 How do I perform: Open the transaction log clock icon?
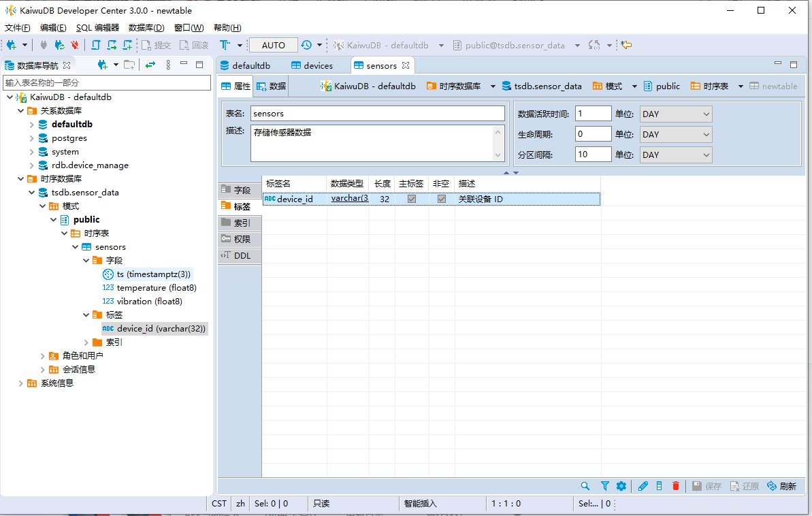(306, 45)
